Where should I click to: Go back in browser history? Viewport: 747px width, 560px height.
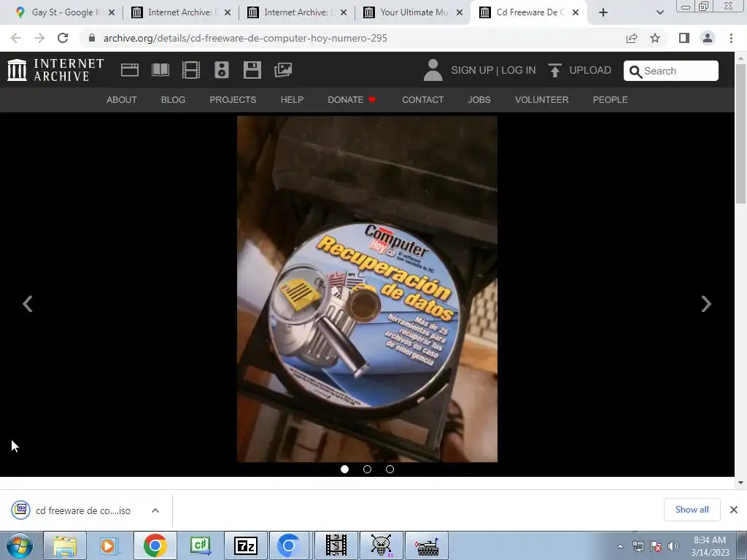pos(16,38)
